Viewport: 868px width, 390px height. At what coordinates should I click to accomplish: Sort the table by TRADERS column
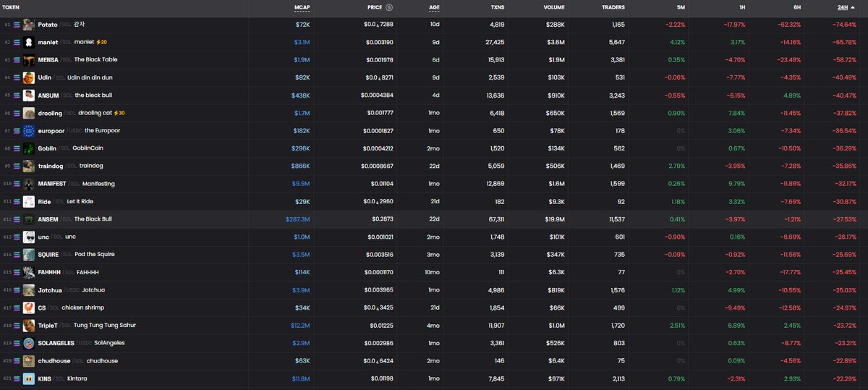point(613,7)
